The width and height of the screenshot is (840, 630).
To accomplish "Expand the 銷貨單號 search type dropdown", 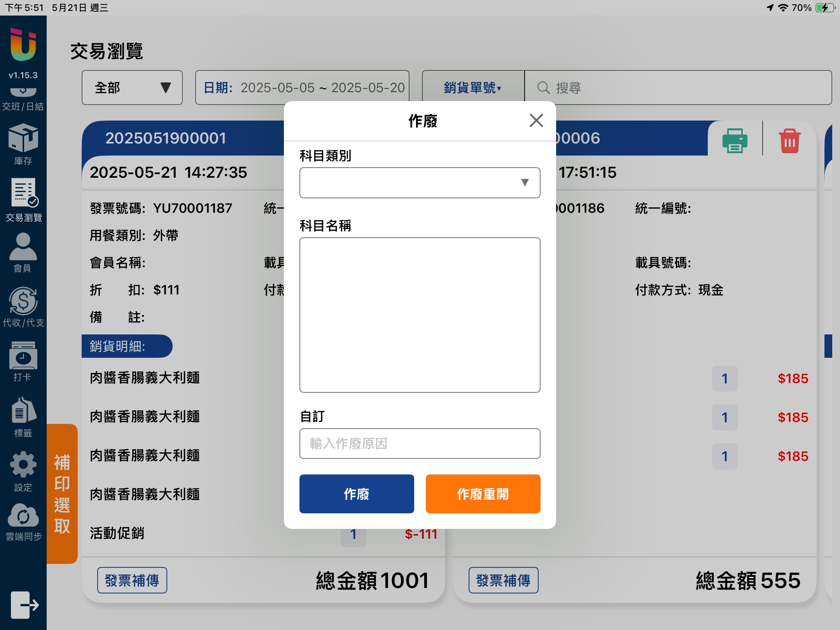I will tap(472, 88).
